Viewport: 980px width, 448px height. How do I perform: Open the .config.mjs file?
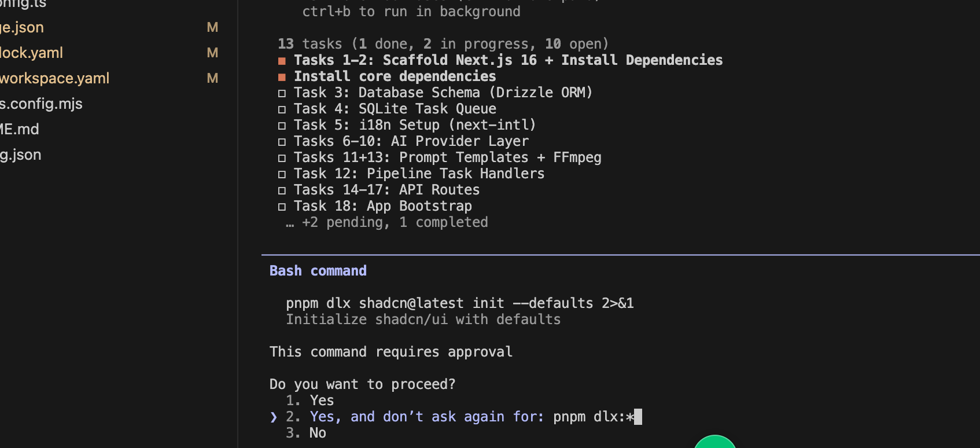click(41, 104)
